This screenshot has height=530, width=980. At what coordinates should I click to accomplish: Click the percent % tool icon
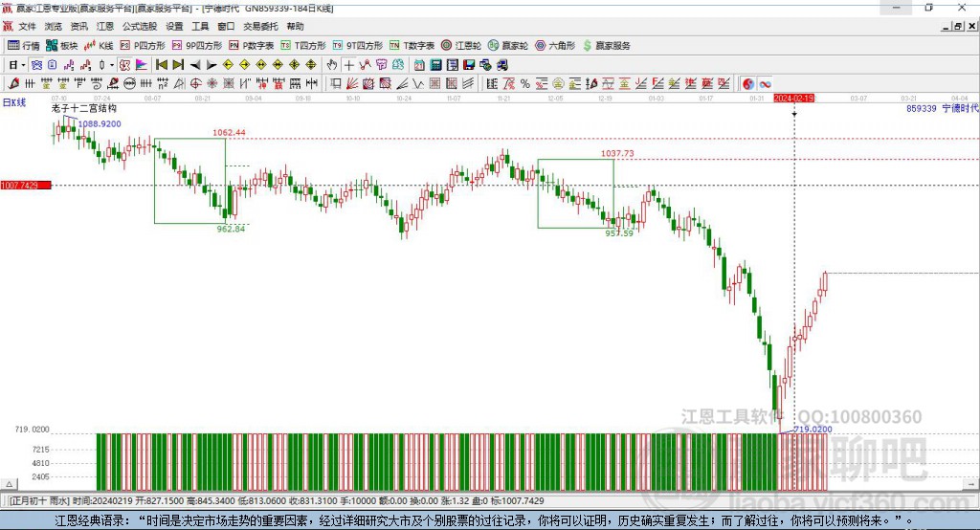pos(525,84)
